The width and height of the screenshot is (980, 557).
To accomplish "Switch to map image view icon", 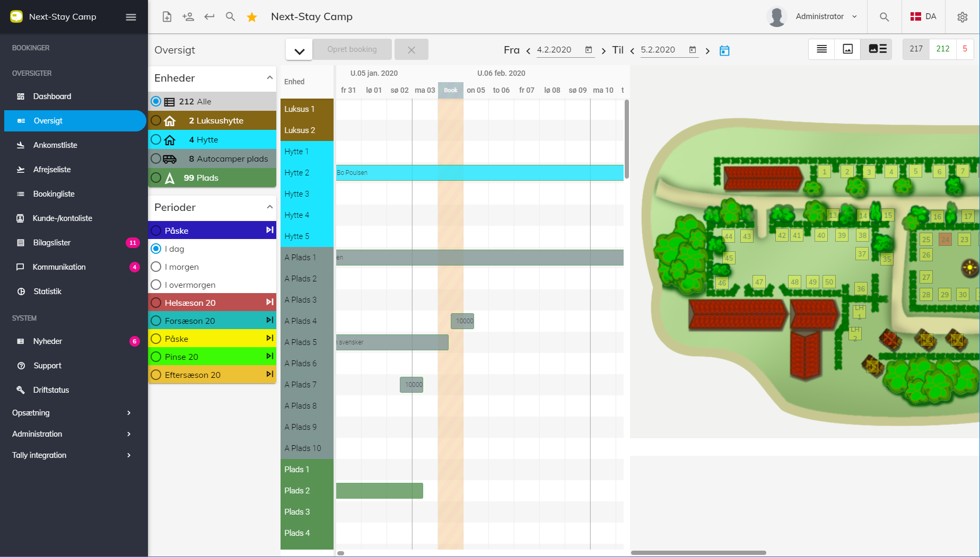I will (847, 49).
